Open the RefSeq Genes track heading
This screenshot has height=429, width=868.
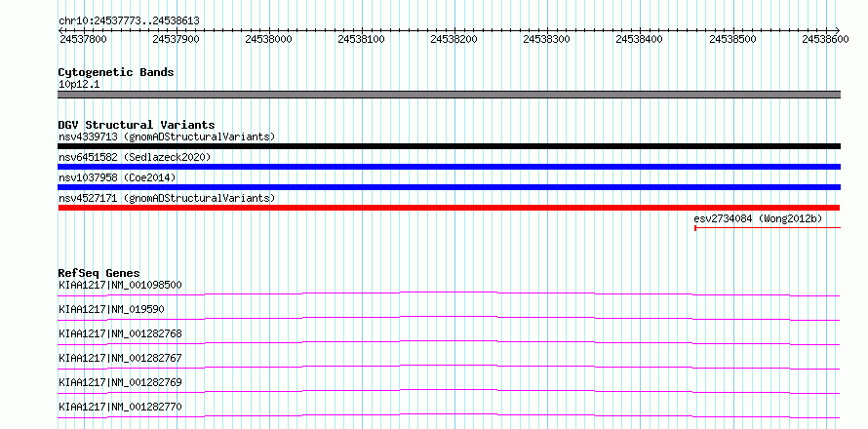[x=99, y=273]
